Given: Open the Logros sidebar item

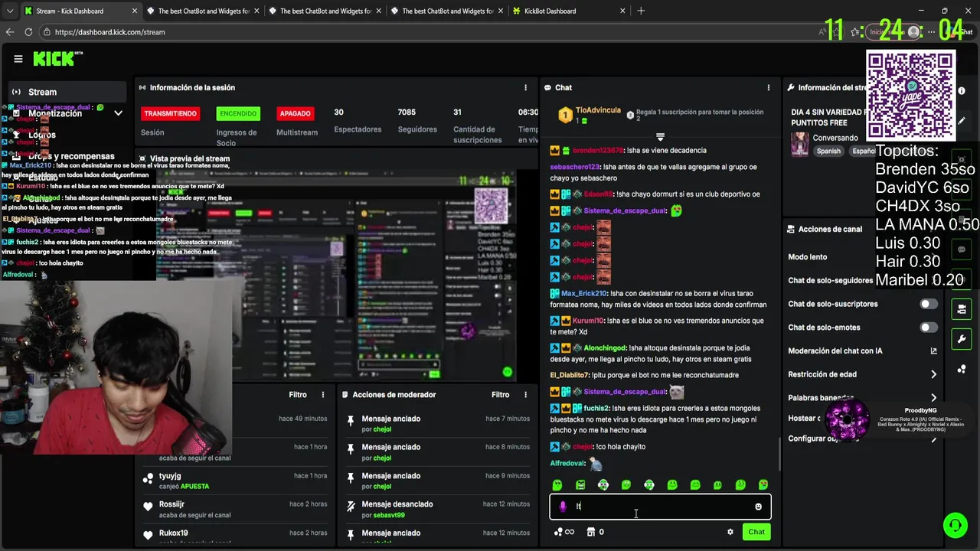Looking at the screenshot, I should 42,135.
